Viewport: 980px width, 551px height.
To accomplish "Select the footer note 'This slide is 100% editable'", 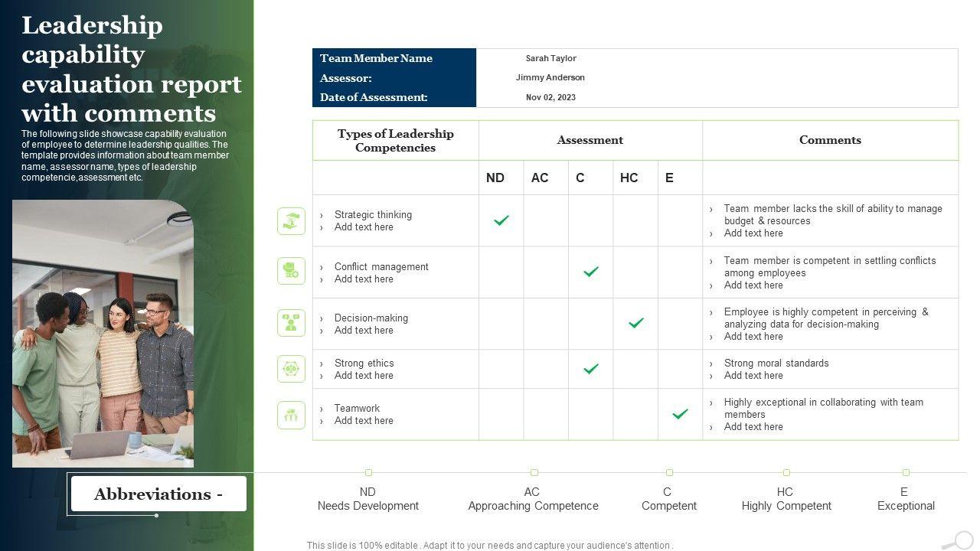I will 490,546.
